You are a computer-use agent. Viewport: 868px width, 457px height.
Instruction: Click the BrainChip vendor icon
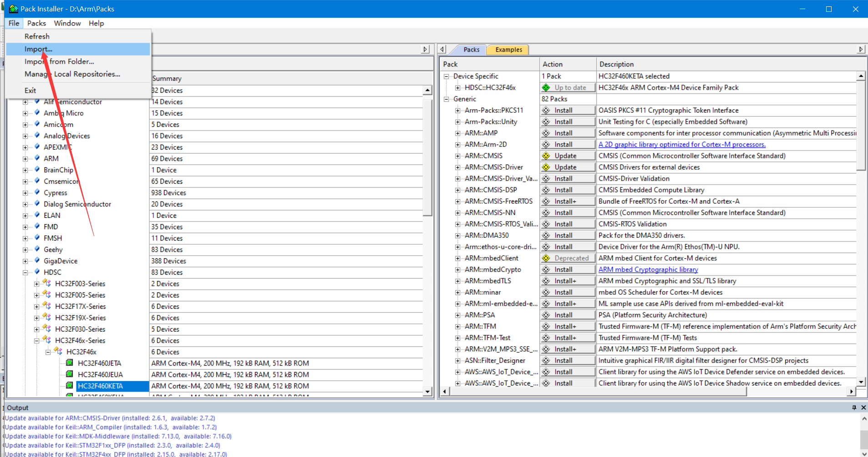click(x=37, y=169)
